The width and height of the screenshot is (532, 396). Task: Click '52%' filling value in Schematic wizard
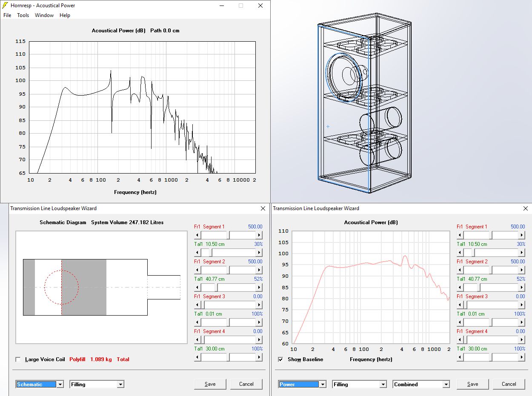258,279
